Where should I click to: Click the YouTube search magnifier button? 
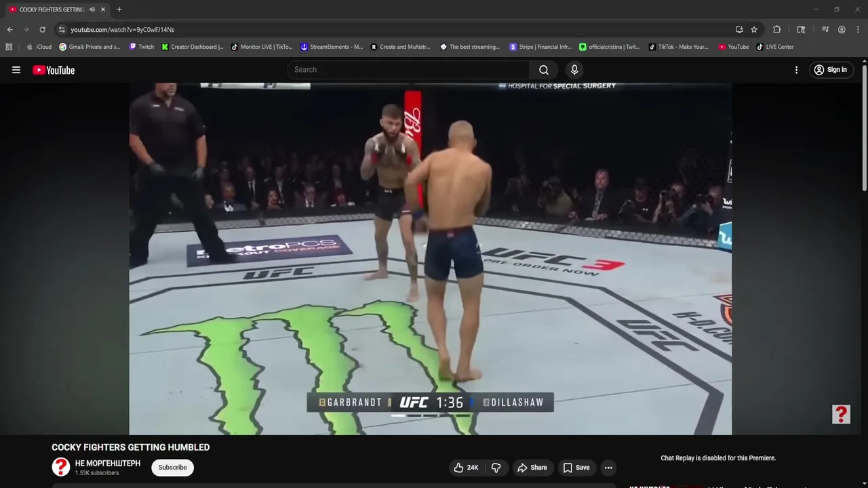[x=544, y=70]
